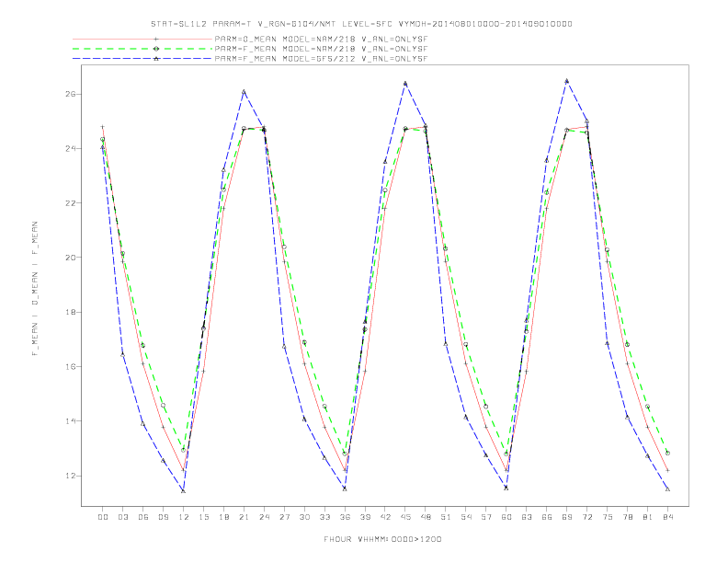Click the blue triangle marker in legend
Viewport: 728px width, 563px height.
(x=156, y=59)
